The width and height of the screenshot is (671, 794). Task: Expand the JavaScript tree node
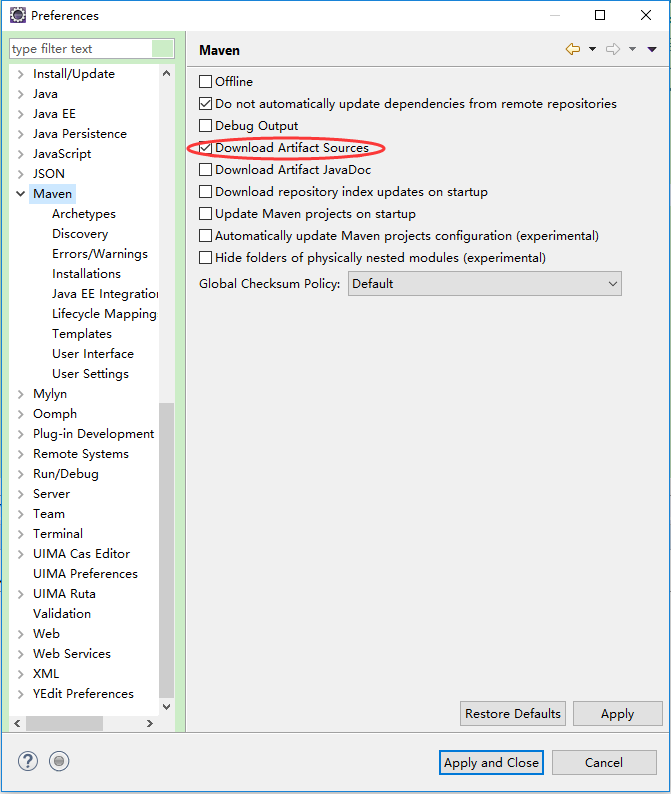(x=20, y=154)
